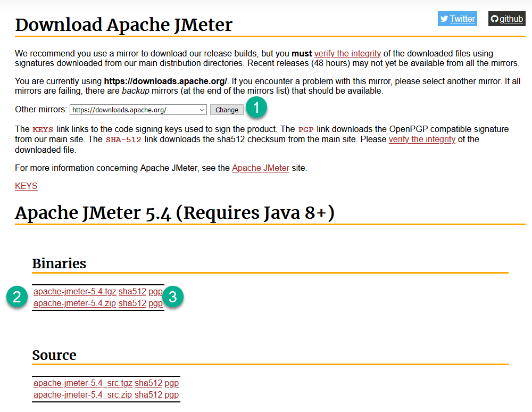Open the KEYS link
Image resolution: width=532 pixels, height=412 pixels.
pyautogui.click(x=26, y=186)
